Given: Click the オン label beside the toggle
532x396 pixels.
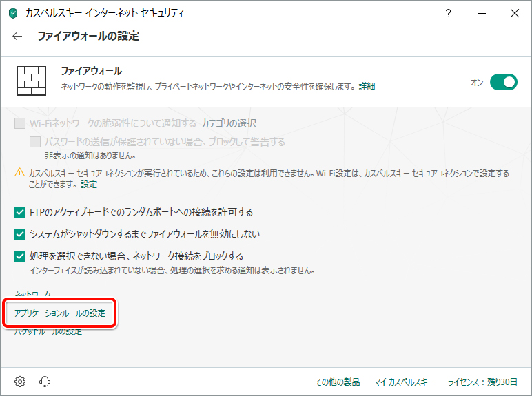Looking at the screenshot, I should [x=477, y=83].
